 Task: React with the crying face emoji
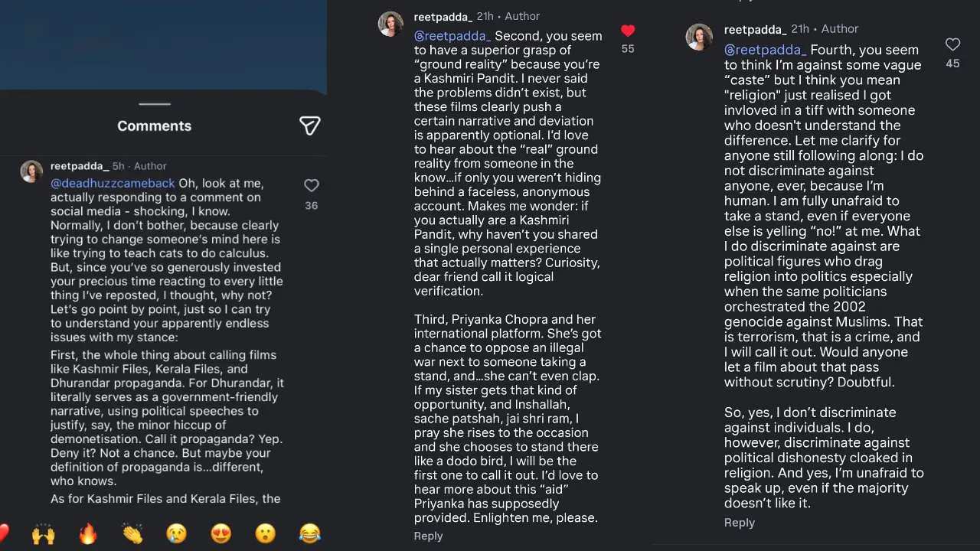(177, 533)
